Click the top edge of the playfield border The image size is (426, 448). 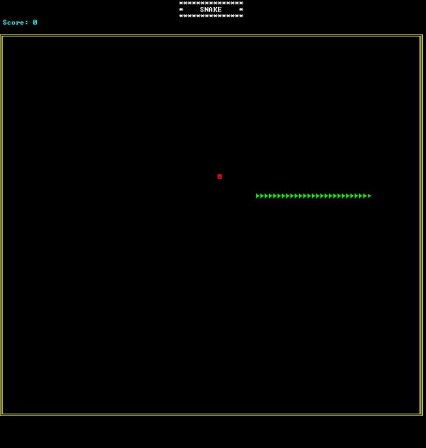tap(211, 36)
